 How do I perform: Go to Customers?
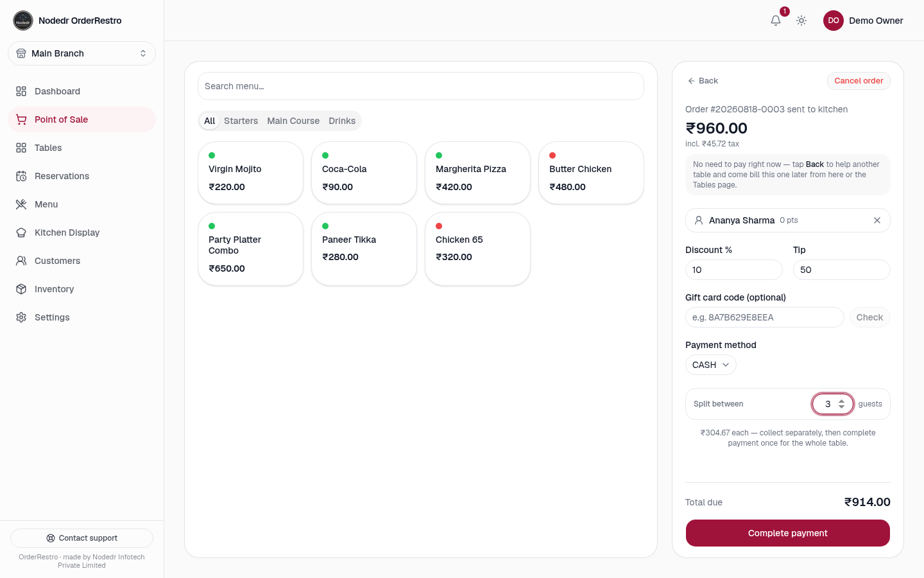pyautogui.click(x=81, y=261)
